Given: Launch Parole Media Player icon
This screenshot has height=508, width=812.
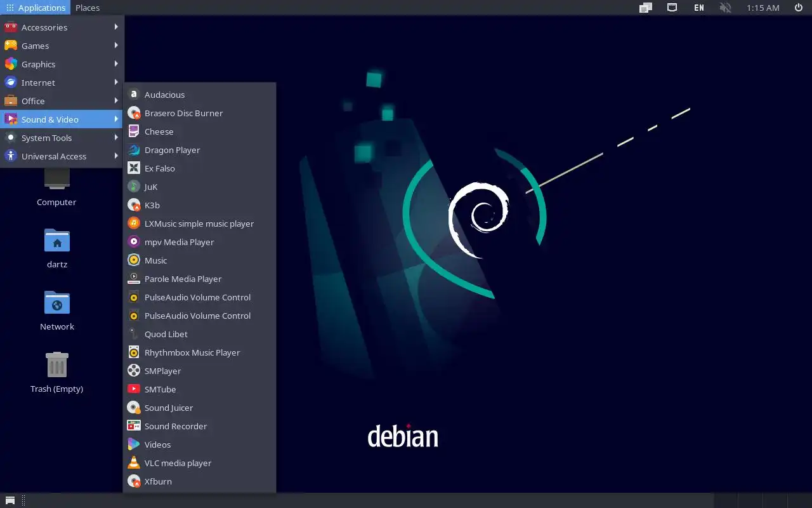Looking at the screenshot, I should click(x=134, y=279).
